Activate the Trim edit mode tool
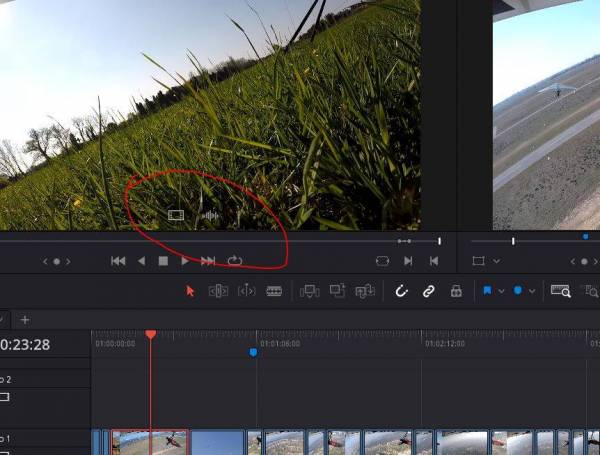 (218, 291)
